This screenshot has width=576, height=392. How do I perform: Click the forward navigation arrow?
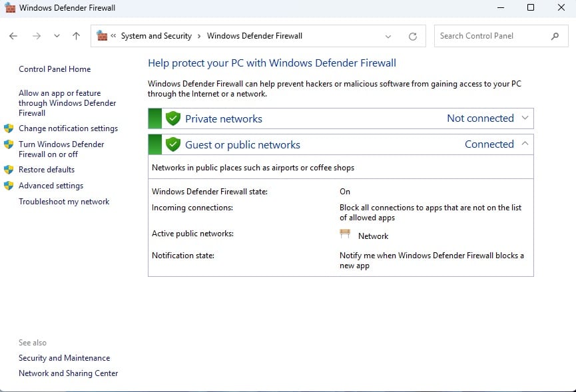37,36
